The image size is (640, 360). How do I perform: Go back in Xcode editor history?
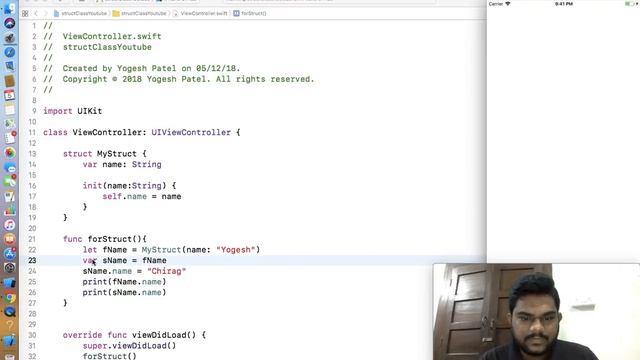click(x=36, y=13)
